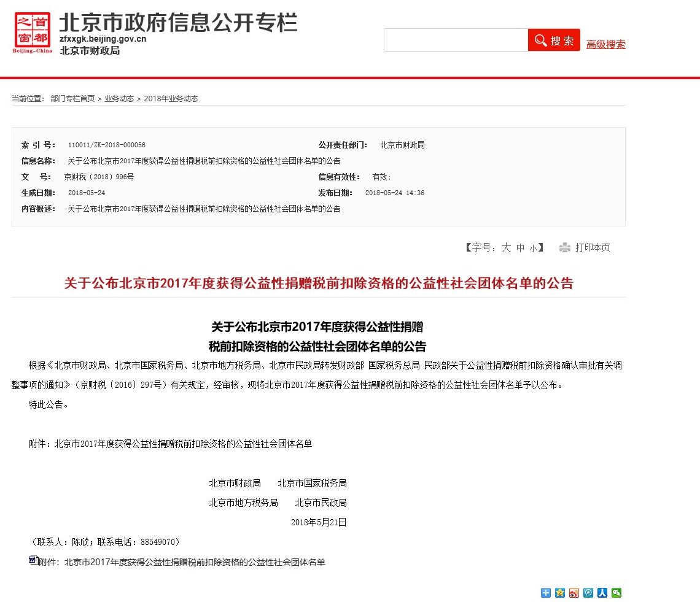Image resolution: width=700 pixels, height=602 pixels.
Task: Focus the search text input box
Action: point(456,40)
